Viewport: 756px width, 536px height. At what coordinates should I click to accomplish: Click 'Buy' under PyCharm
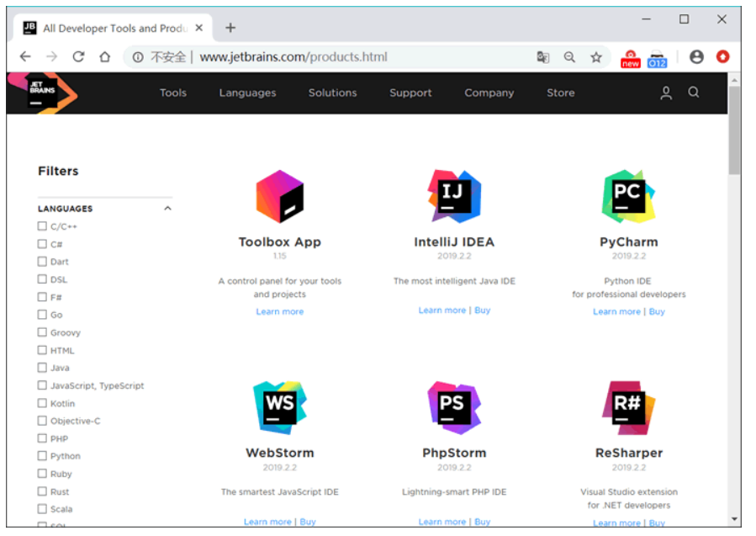pos(657,311)
